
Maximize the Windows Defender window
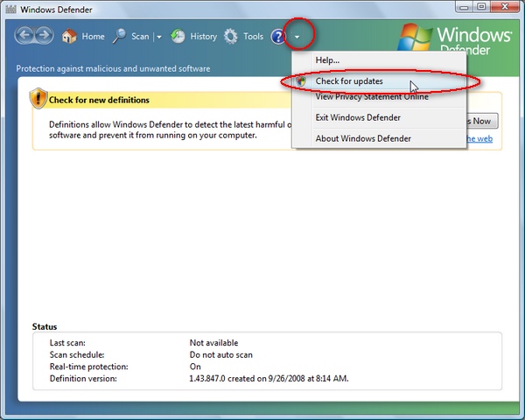click(481, 7)
